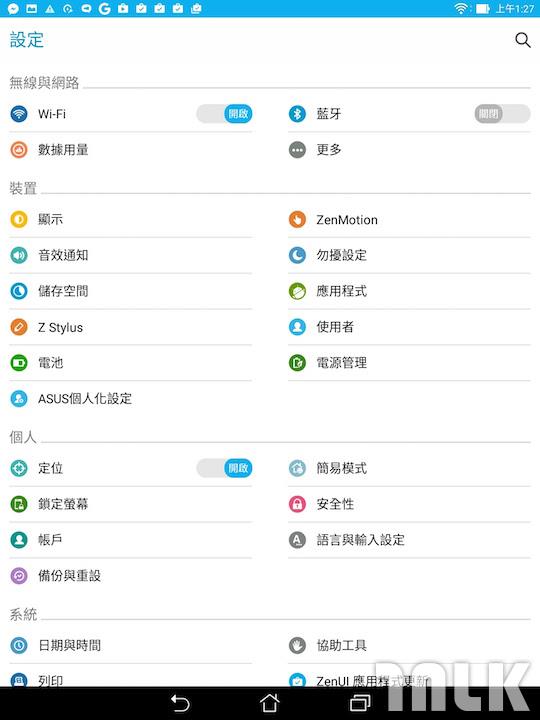Open language and input (語言與輸入設定)
The width and height of the screenshot is (540, 720).
click(409, 540)
